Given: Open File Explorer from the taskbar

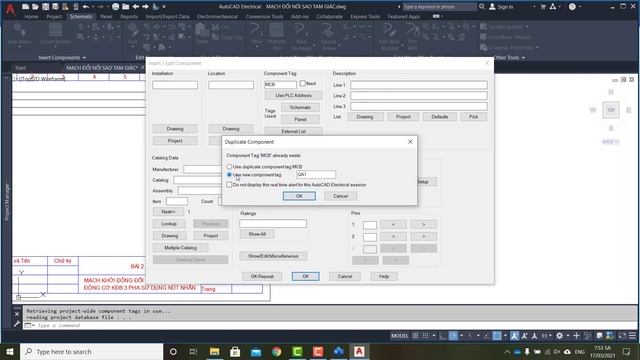Looking at the screenshot, I should coord(214,351).
